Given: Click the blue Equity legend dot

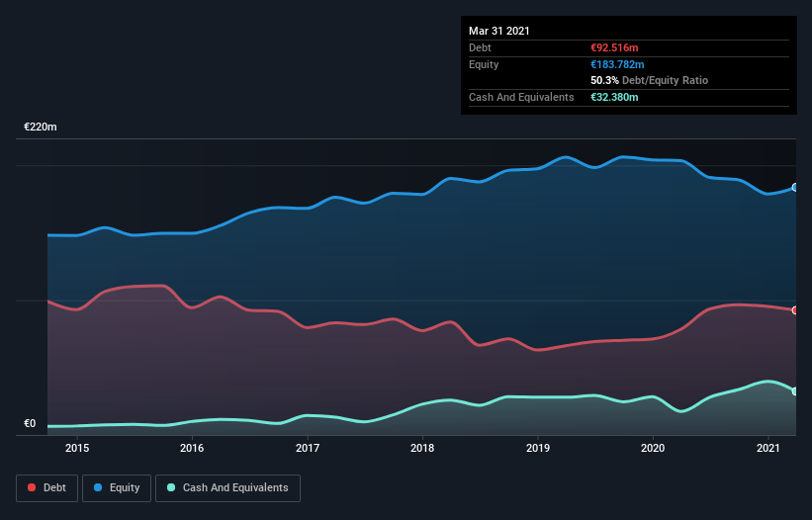Looking at the screenshot, I should (98, 487).
